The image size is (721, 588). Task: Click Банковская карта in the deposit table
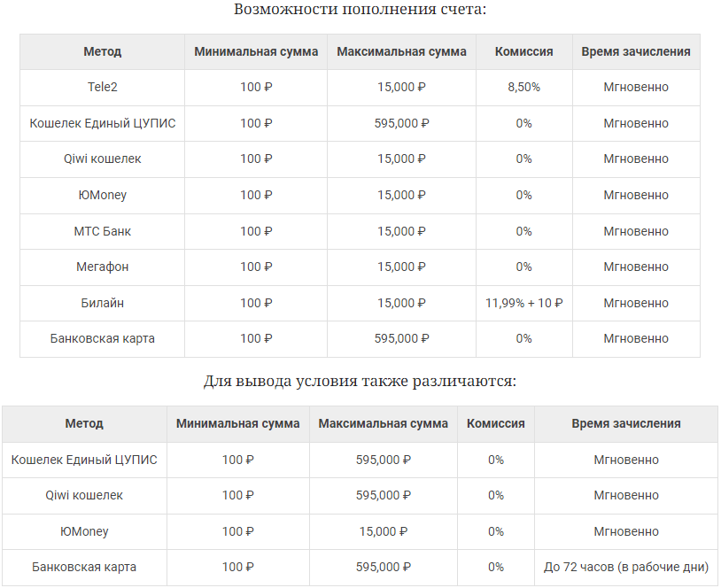(103, 338)
